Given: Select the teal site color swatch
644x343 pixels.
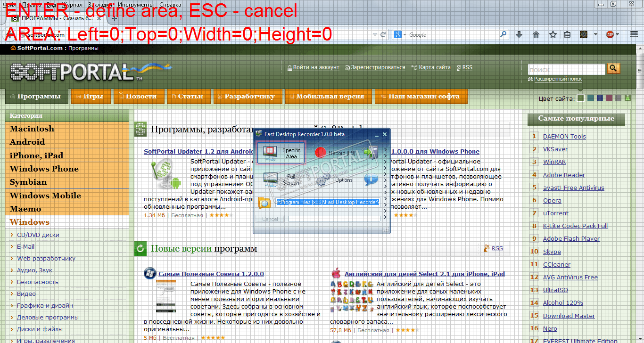Looking at the screenshot, I should click(x=590, y=98).
